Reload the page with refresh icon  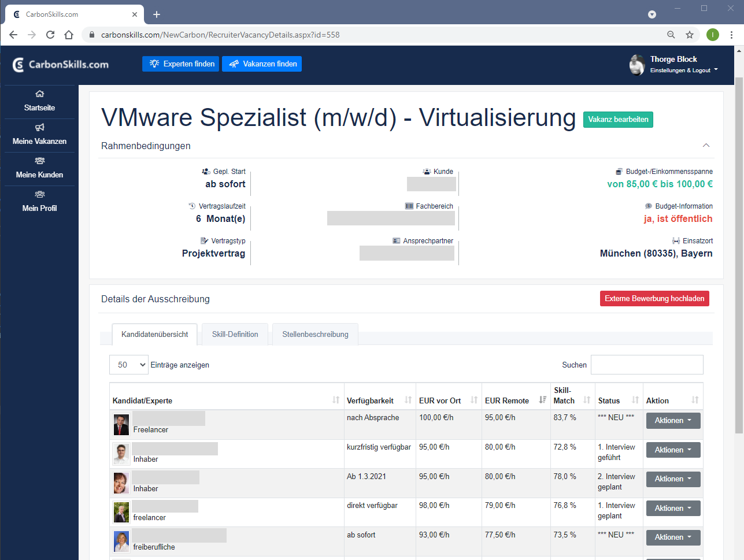pos(50,35)
